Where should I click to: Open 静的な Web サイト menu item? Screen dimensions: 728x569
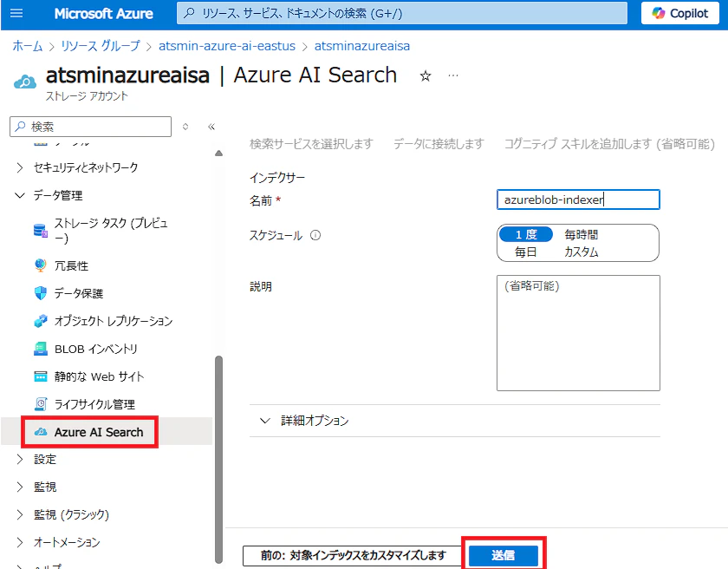point(100,376)
